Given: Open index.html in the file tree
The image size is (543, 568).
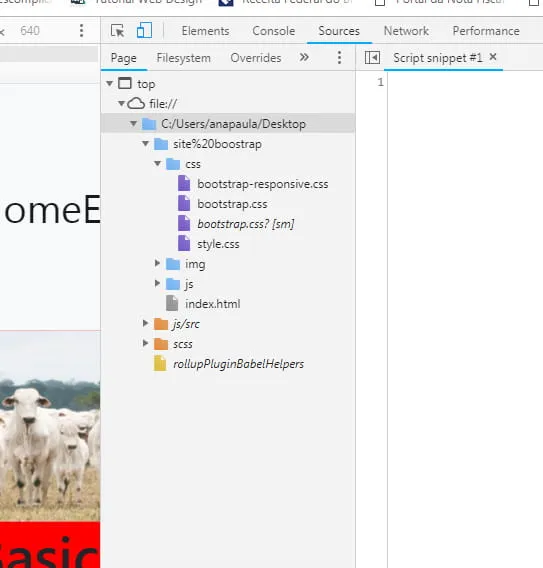Looking at the screenshot, I should click(212, 304).
